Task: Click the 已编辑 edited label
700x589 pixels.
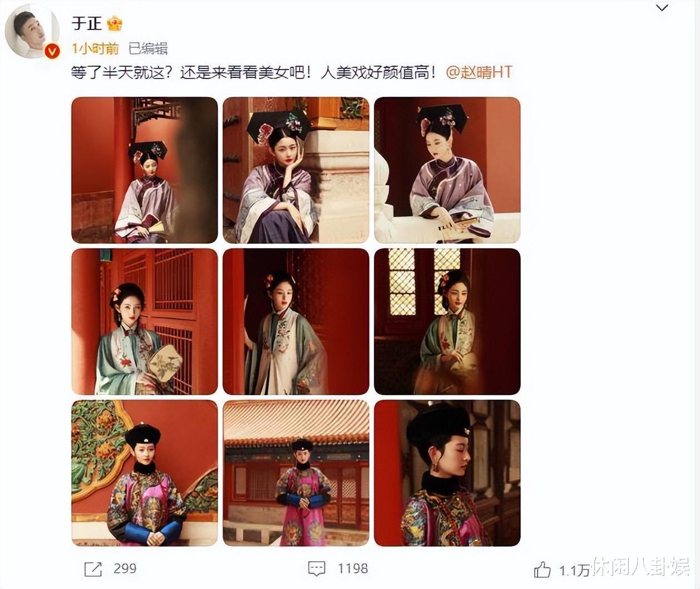Action: pos(148,49)
